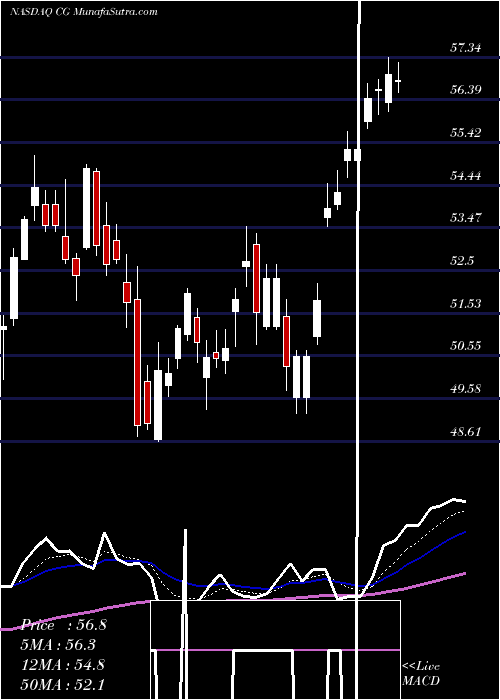500x700 pixels.
Task: Click the 54.44 price level label
Action: coord(466,175)
